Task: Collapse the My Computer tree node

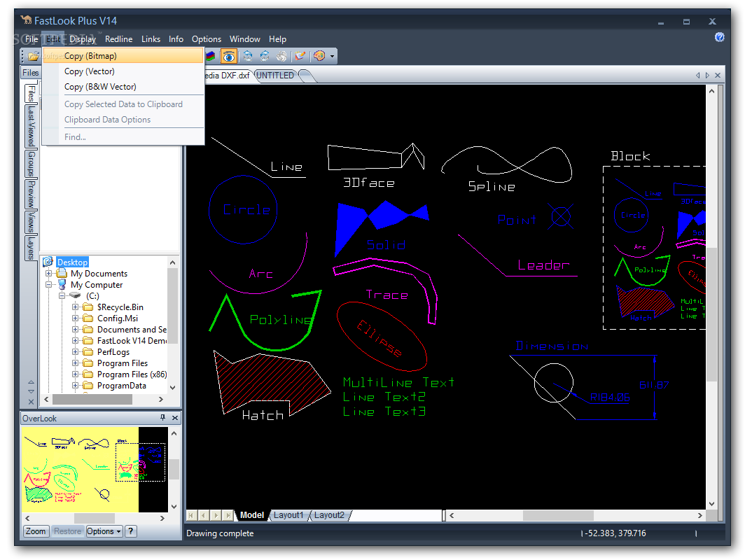Action: tap(48, 284)
